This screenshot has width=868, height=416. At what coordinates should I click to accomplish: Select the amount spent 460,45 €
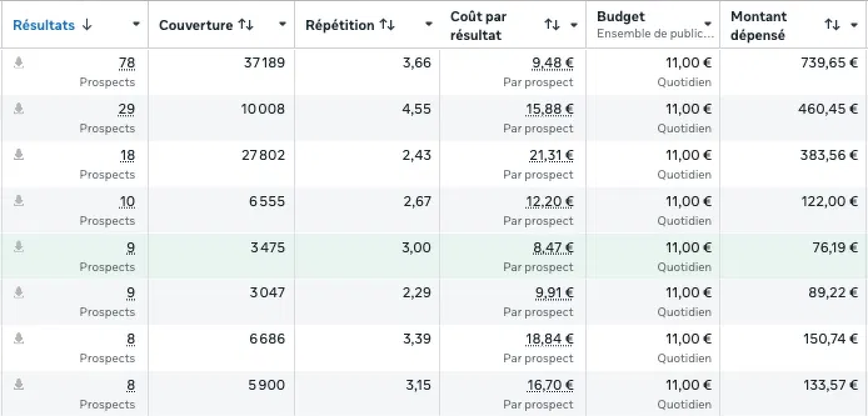point(828,109)
